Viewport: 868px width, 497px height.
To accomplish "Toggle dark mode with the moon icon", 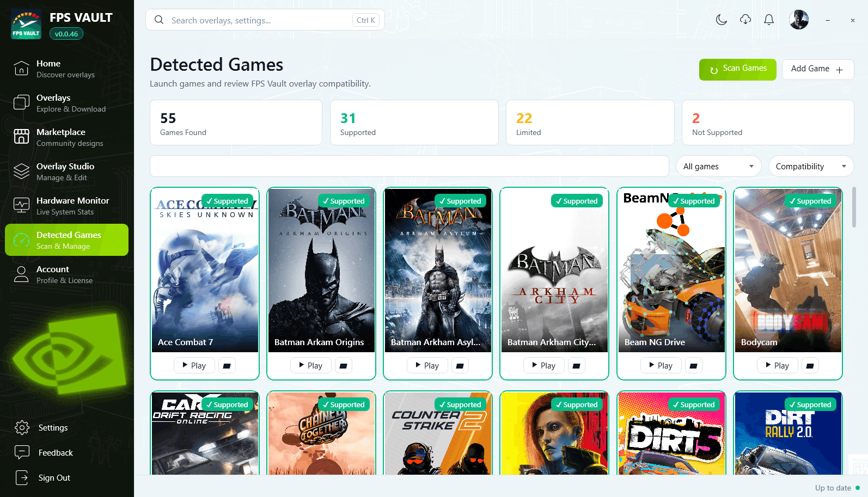I will (722, 20).
